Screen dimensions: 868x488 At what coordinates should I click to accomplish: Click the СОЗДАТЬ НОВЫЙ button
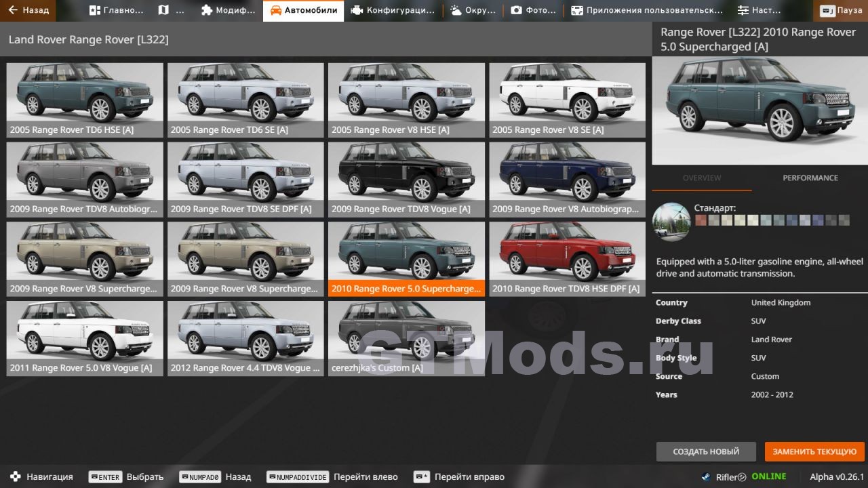(706, 451)
